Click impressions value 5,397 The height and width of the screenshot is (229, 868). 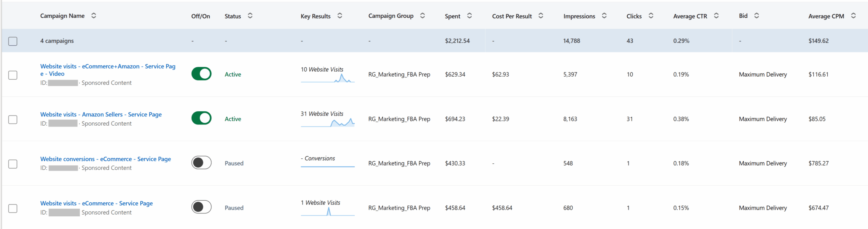pyautogui.click(x=570, y=74)
